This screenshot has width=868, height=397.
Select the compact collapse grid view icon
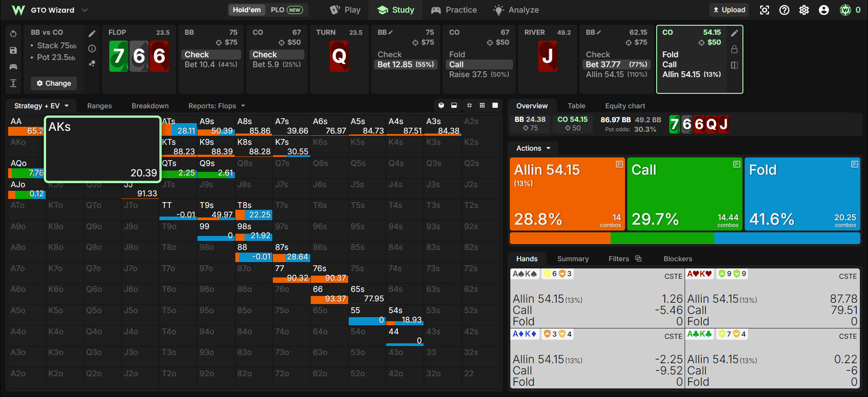[x=469, y=106]
